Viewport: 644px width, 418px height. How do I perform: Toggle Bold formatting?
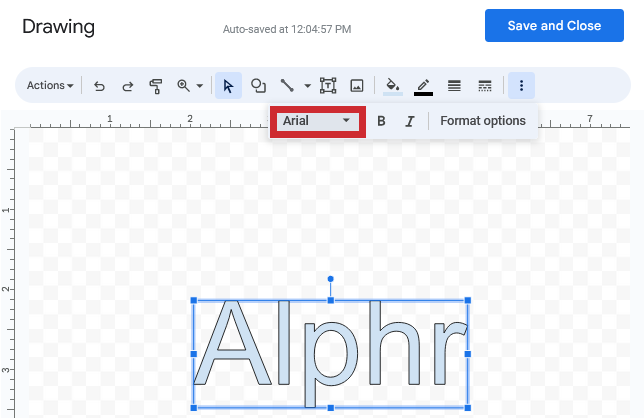click(381, 121)
